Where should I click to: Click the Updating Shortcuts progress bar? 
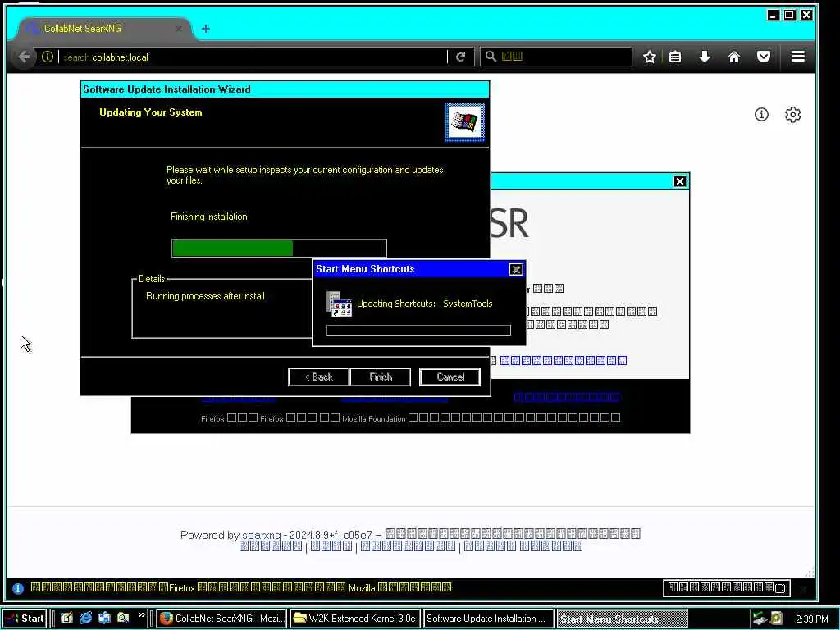click(x=418, y=330)
